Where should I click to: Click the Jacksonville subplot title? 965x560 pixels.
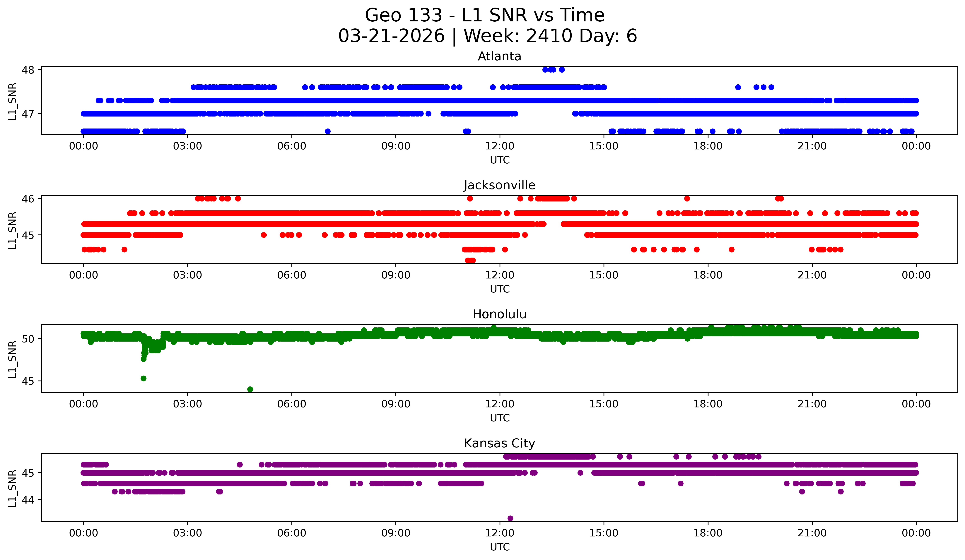coord(499,185)
